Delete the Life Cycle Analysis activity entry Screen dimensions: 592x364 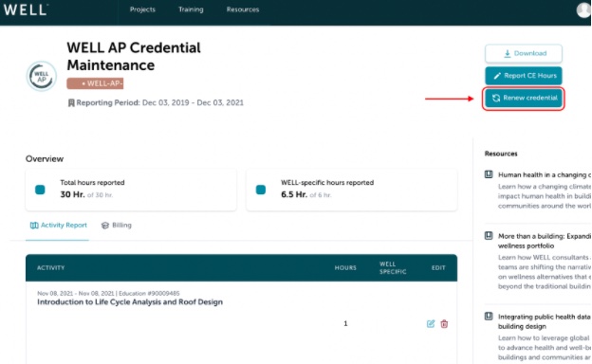click(x=444, y=323)
